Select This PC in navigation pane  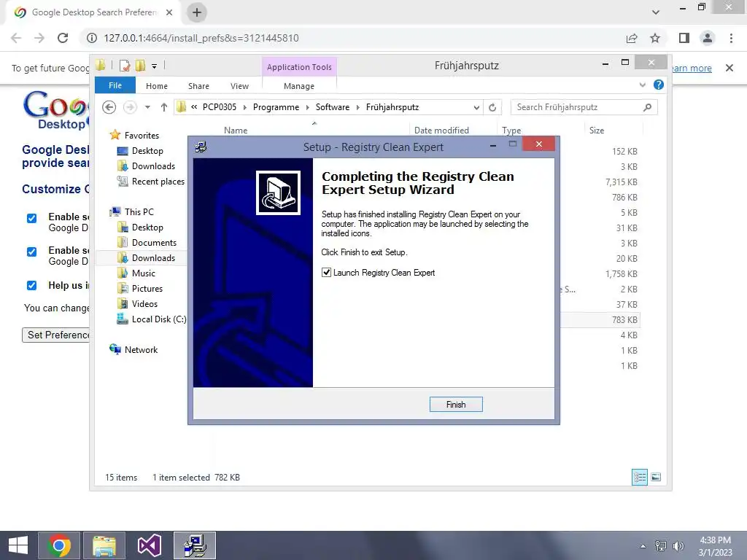point(139,212)
